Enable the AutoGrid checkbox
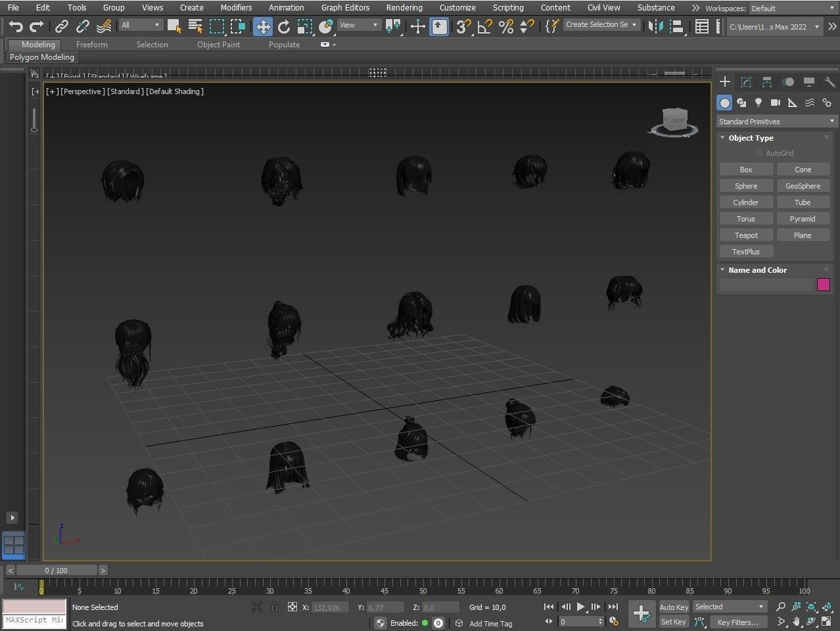 [x=759, y=153]
